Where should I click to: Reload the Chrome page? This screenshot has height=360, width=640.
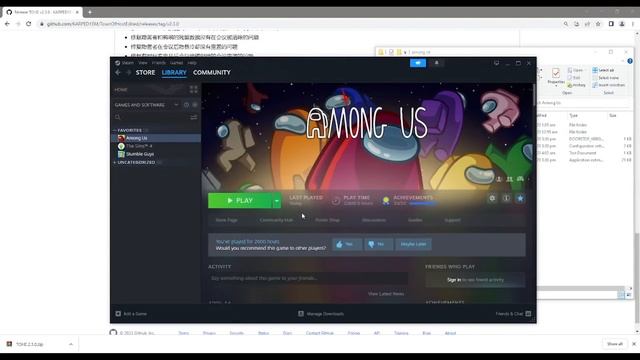(29, 24)
